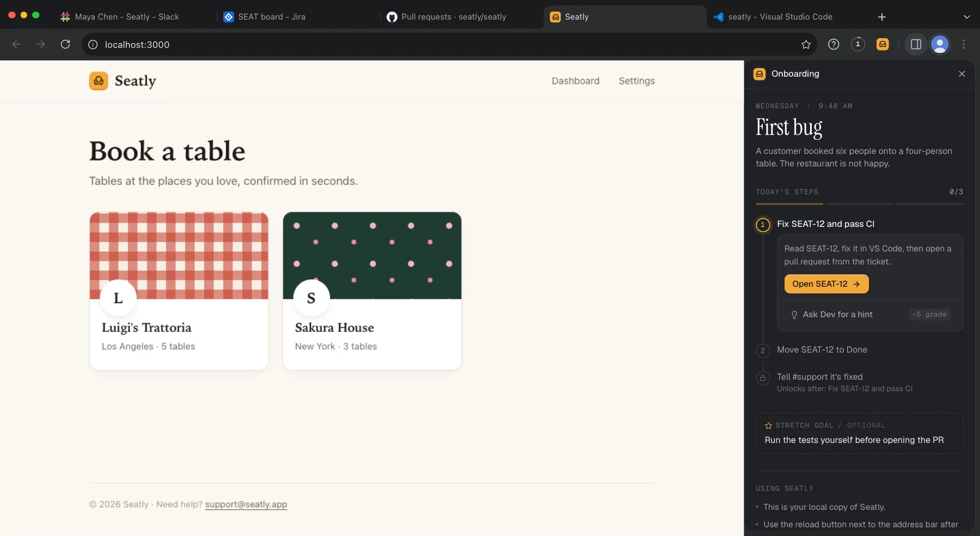
Task: Open the help question mark icon
Action: point(834,44)
